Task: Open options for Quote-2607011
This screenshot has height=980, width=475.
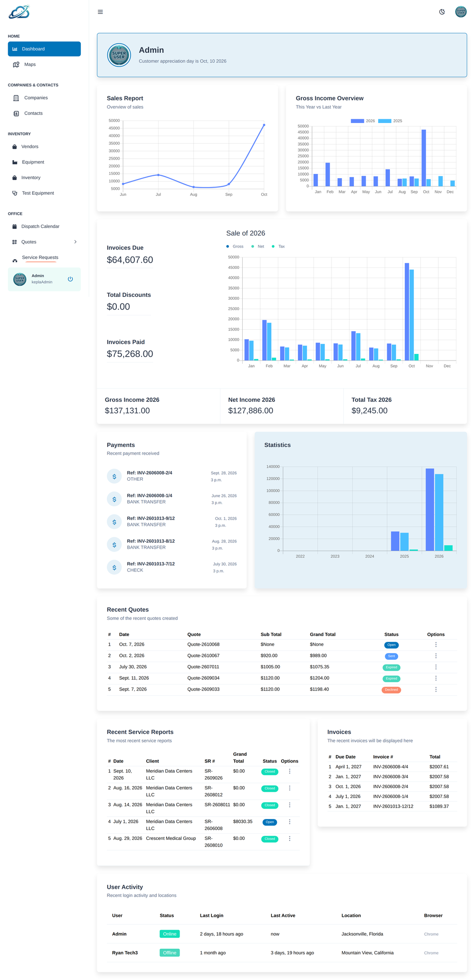Action: click(x=436, y=667)
